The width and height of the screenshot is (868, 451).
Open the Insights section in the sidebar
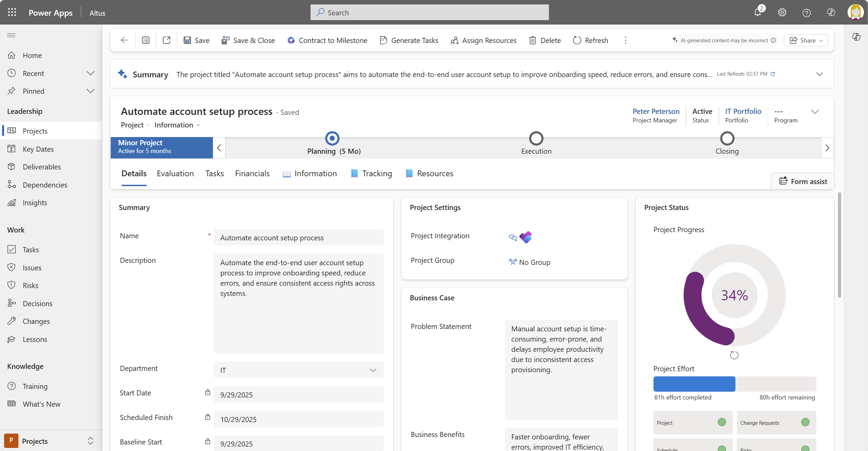[34, 202]
